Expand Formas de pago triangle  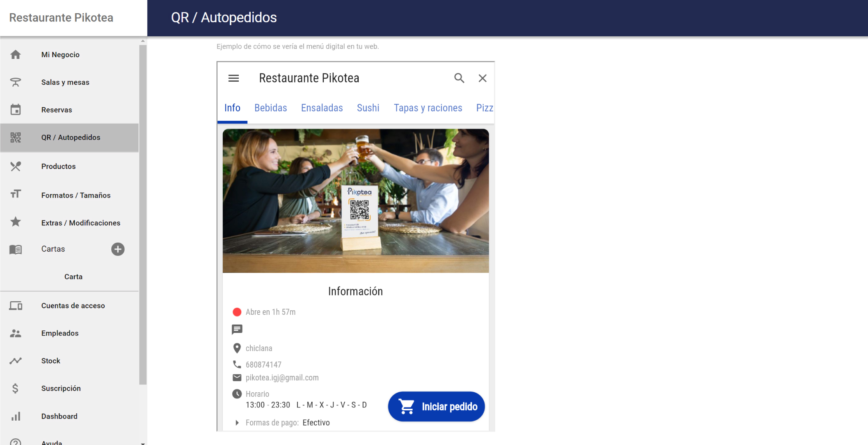[x=237, y=422]
